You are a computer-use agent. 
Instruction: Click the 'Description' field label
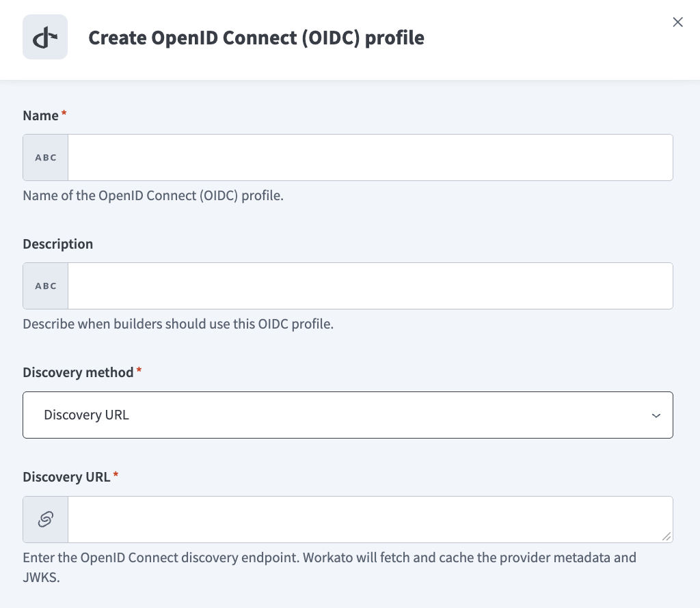pos(58,244)
